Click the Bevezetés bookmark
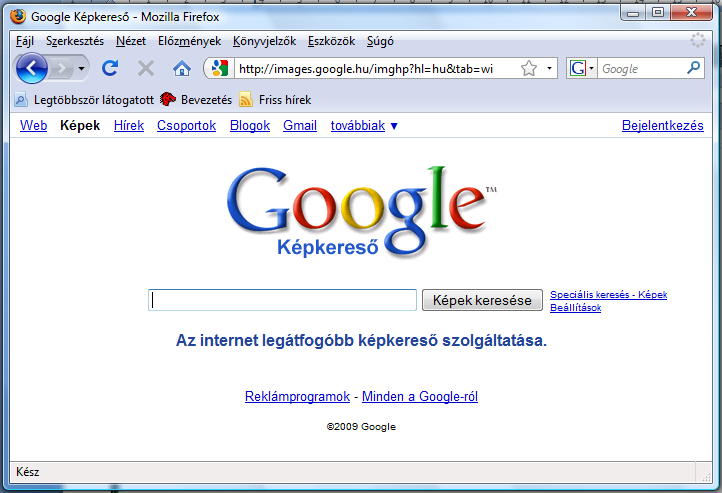722x493 pixels. click(196, 99)
